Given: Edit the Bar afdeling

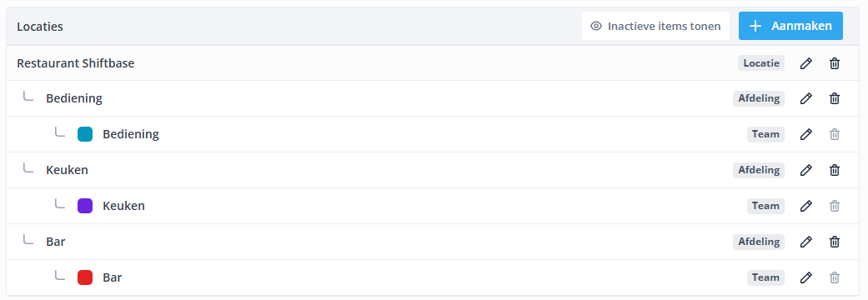Looking at the screenshot, I should [806, 242].
